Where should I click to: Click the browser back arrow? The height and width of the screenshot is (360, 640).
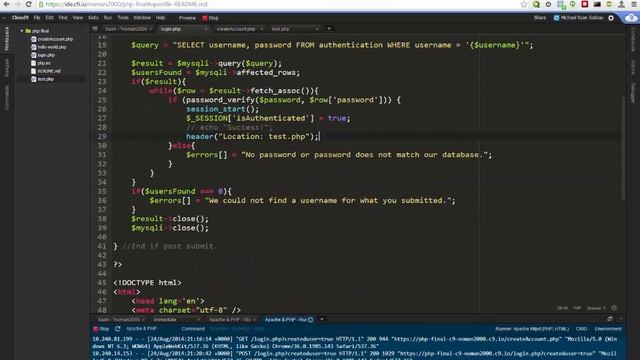click(7, 4)
